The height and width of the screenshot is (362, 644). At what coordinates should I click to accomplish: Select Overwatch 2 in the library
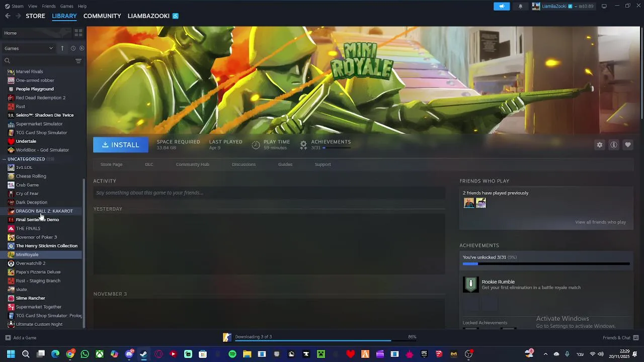[30, 263]
